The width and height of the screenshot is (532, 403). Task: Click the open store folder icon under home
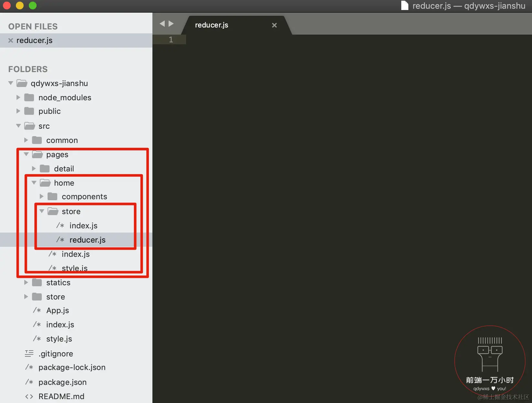pos(53,211)
